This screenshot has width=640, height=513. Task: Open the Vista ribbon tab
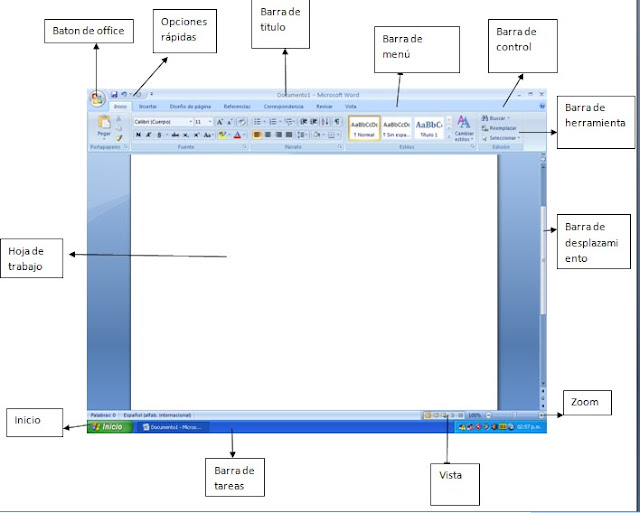(x=351, y=107)
